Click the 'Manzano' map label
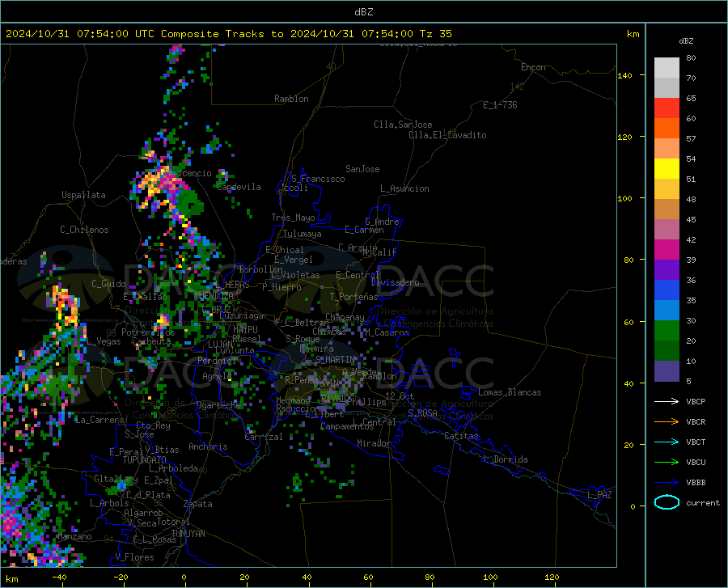 point(74,536)
